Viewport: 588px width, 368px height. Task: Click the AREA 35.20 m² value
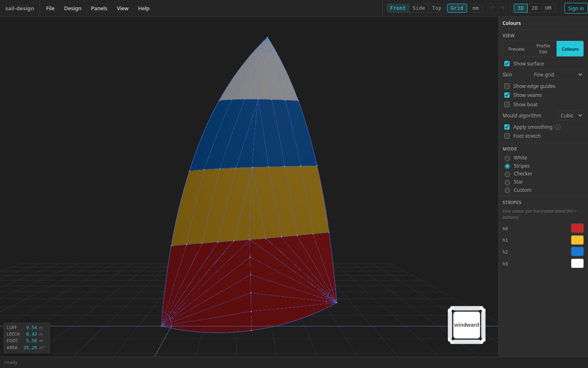point(30,348)
